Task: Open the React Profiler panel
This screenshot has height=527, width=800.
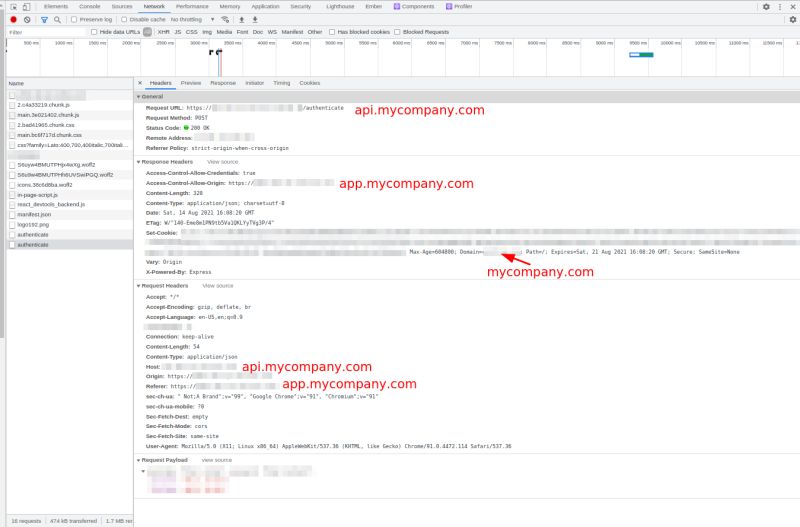Action: click(x=459, y=7)
